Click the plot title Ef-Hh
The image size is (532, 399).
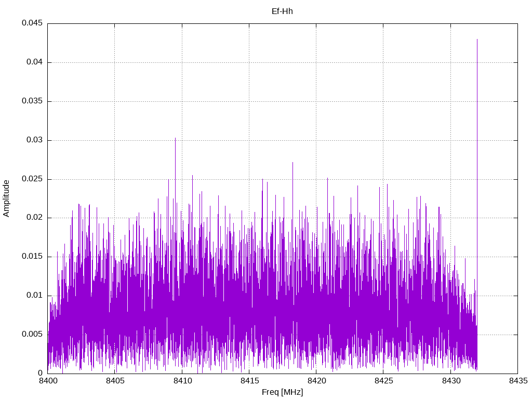point(282,11)
